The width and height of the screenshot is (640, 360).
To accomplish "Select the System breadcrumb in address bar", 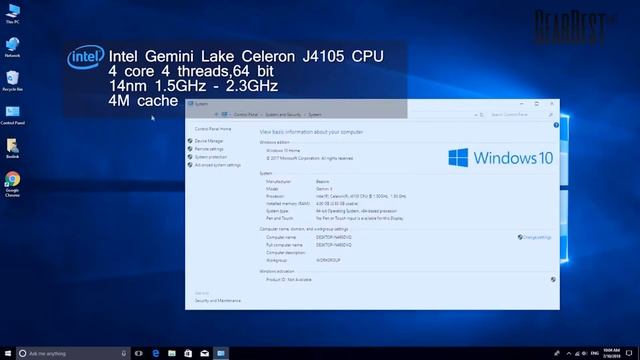I will click(314, 115).
